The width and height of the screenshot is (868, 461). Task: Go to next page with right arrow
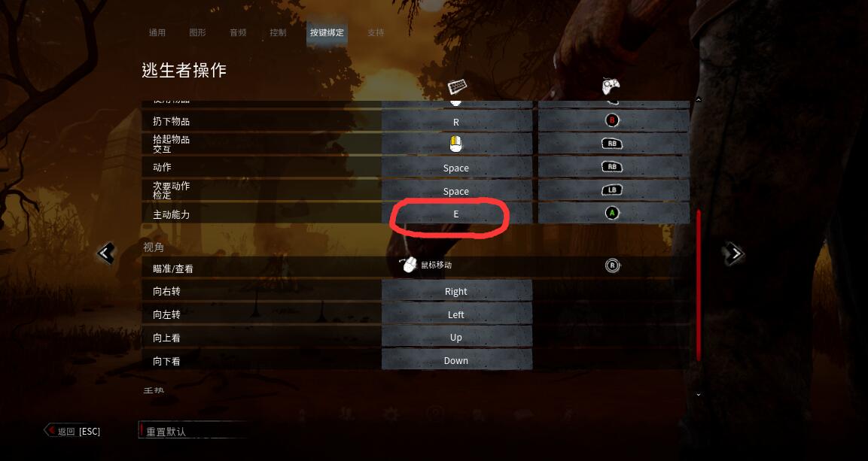coord(735,253)
